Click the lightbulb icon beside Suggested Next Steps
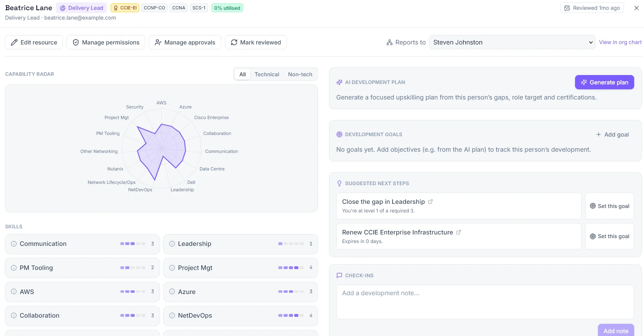The image size is (644, 336). point(340,183)
